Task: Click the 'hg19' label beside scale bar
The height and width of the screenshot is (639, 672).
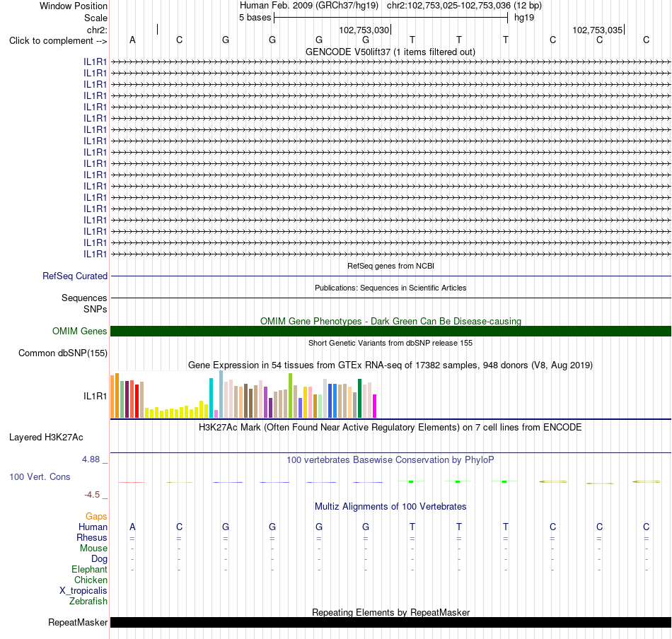Action: [524, 18]
